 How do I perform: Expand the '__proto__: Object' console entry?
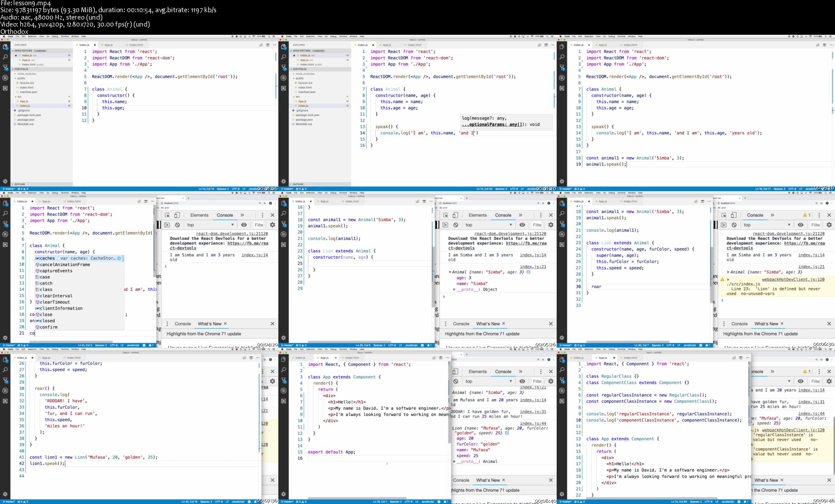click(x=454, y=289)
